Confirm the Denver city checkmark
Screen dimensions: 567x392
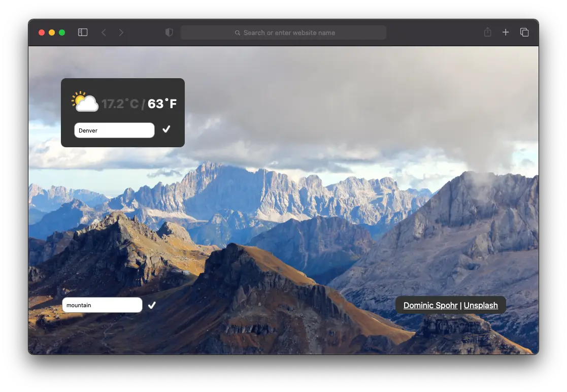pyautogui.click(x=166, y=129)
